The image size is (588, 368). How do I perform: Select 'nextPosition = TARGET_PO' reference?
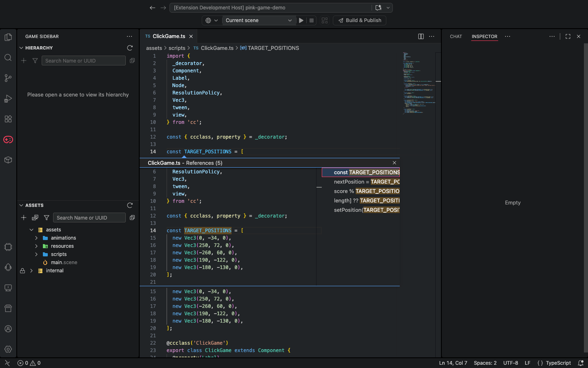(x=361, y=182)
